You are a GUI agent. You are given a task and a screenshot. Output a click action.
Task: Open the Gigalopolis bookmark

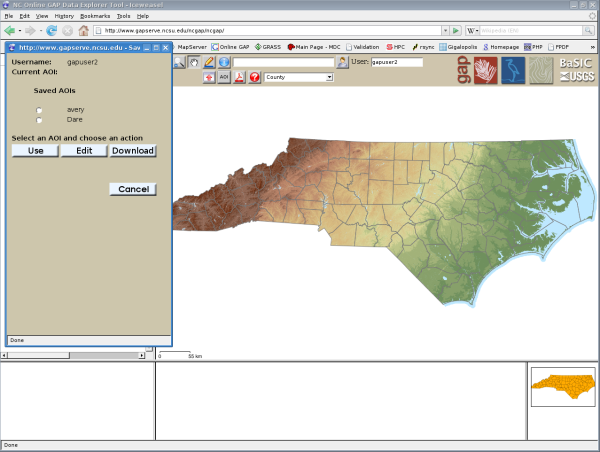[458, 47]
